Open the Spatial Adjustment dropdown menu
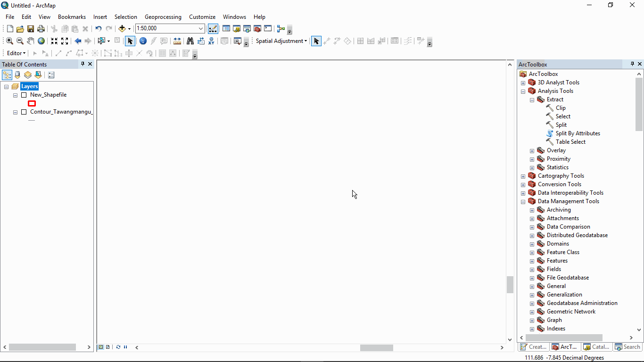Viewport: 644px width, 362px height. 281,41
